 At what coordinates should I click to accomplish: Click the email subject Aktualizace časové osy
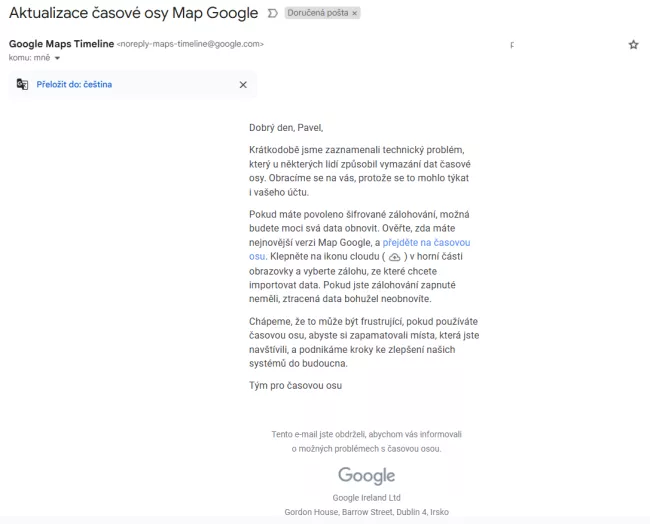pyautogui.click(x=133, y=14)
